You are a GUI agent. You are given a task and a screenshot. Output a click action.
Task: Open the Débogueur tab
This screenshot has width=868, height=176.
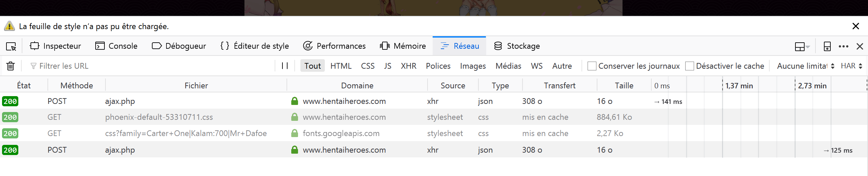pyautogui.click(x=179, y=46)
